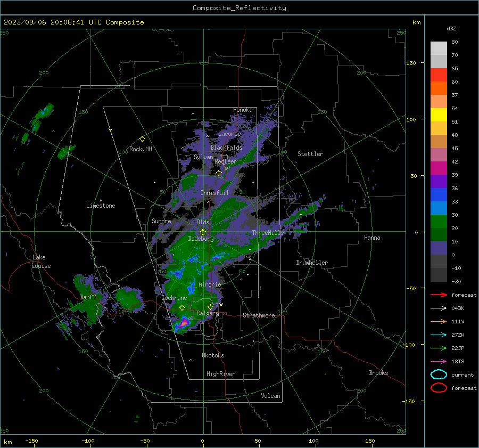Click the yellow diamond marker near RockyMH
The width and height of the screenshot is (479, 448).
[142, 139]
